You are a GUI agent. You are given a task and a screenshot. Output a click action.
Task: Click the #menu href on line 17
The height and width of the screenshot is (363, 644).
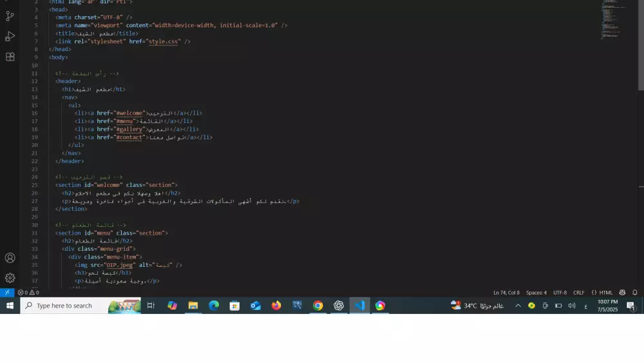(x=124, y=121)
